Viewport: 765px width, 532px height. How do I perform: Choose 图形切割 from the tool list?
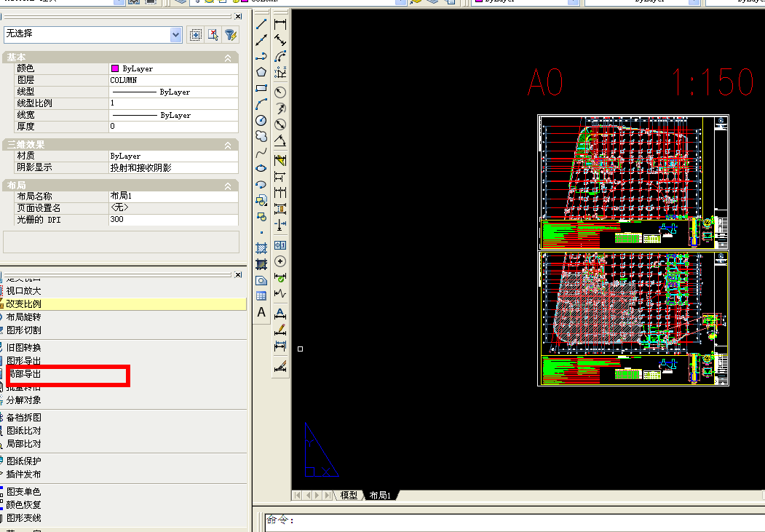coord(23,330)
